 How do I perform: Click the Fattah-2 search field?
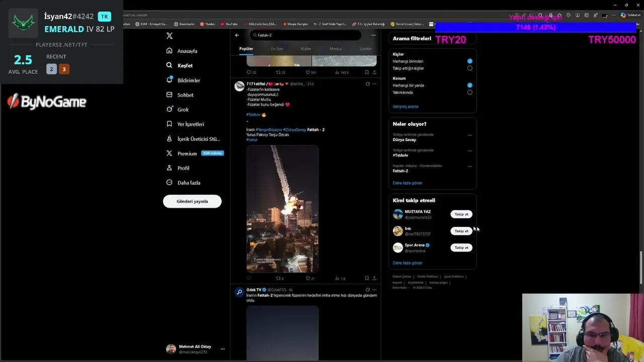305,35
